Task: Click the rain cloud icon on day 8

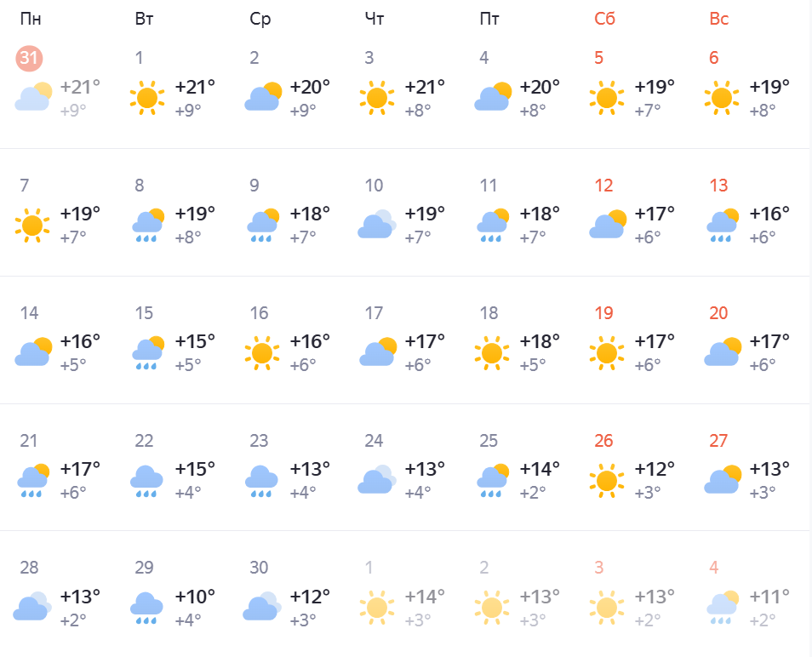Action: pyautogui.click(x=148, y=226)
